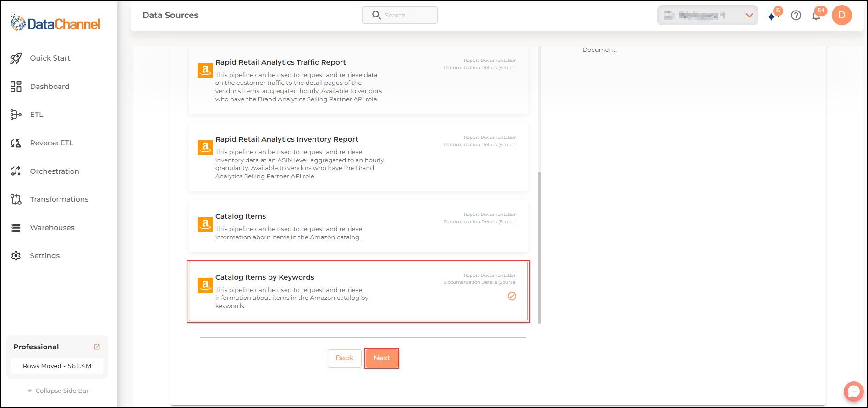The height and width of the screenshot is (408, 868).
Task: Toggle selected checkmark on Catalog Items by Keywords
Action: tap(512, 296)
